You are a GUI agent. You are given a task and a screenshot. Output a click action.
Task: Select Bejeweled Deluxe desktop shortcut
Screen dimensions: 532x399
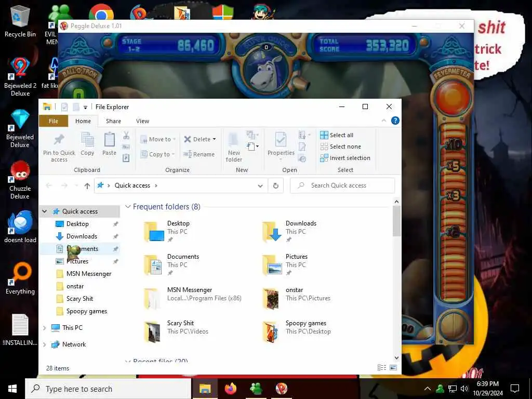tap(20, 129)
